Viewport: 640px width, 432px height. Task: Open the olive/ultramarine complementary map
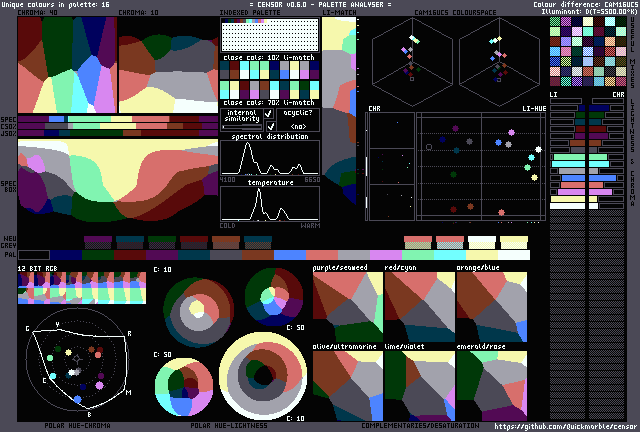tap(348, 386)
